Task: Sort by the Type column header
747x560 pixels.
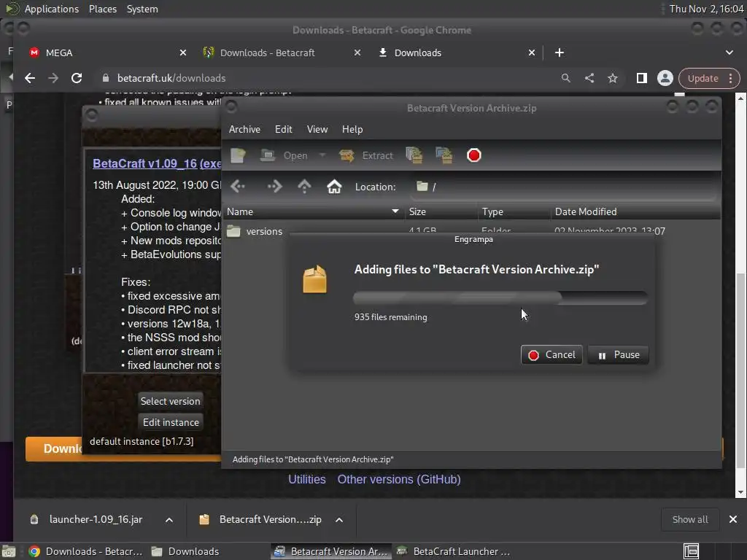Action: (514, 212)
